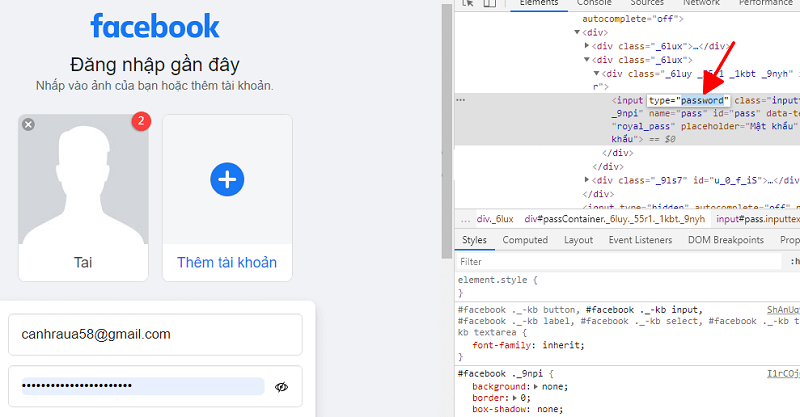Collapse the top-level div node arrow
The width and height of the screenshot is (800, 417).
[x=577, y=32]
